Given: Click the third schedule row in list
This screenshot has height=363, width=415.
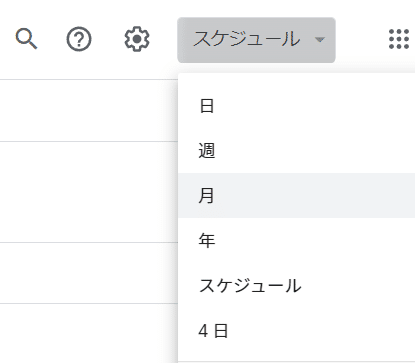Looking at the screenshot, I should pos(89,273).
